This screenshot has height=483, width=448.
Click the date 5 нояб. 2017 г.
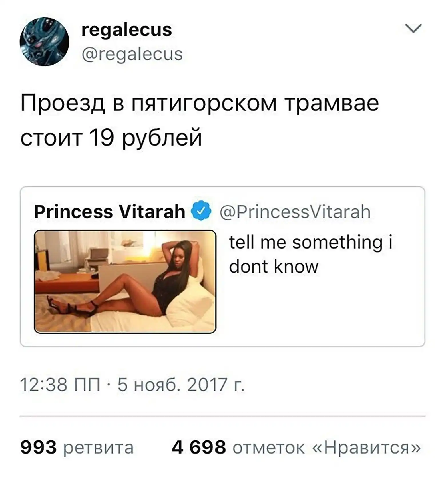[181, 385]
